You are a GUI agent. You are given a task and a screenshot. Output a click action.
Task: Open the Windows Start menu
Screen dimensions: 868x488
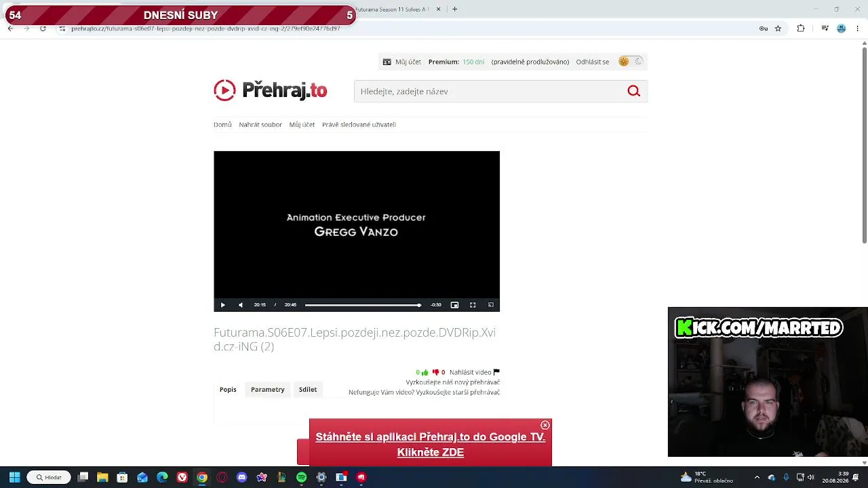pyautogui.click(x=14, y=477)
